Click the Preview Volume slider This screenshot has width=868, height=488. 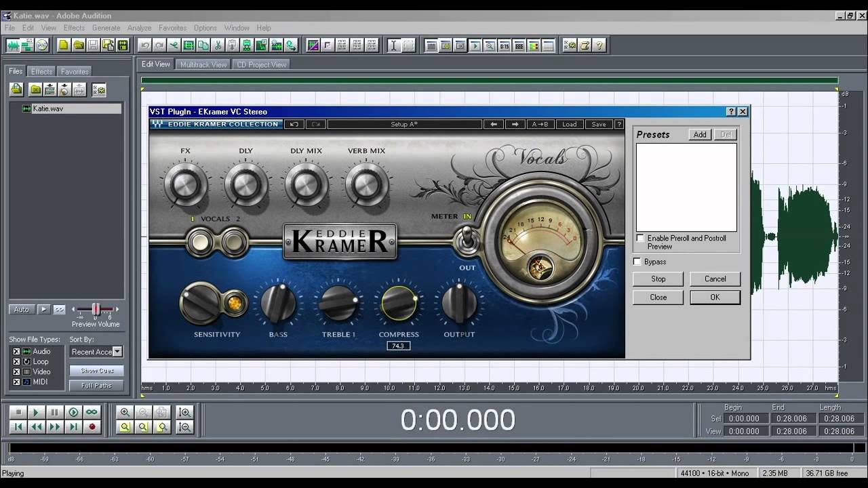click(x=96, y=309)
